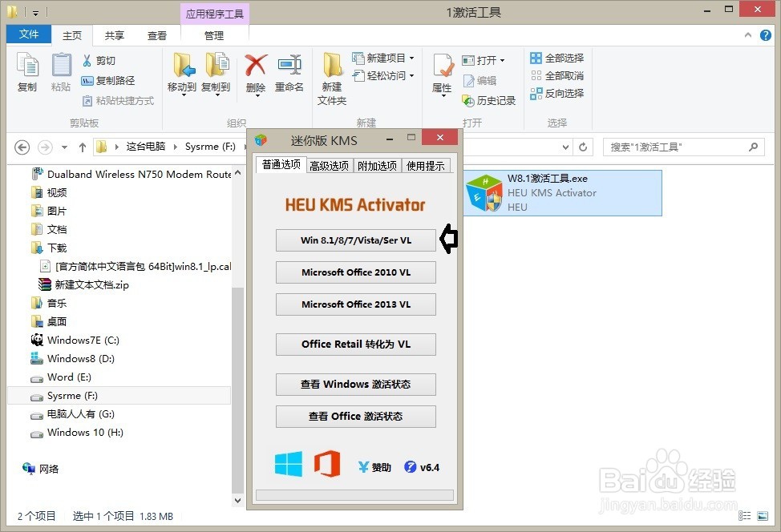781x532 pixels.
Task: Click 查看 Windows 激活状态 button
Action: tap(356, 385)
